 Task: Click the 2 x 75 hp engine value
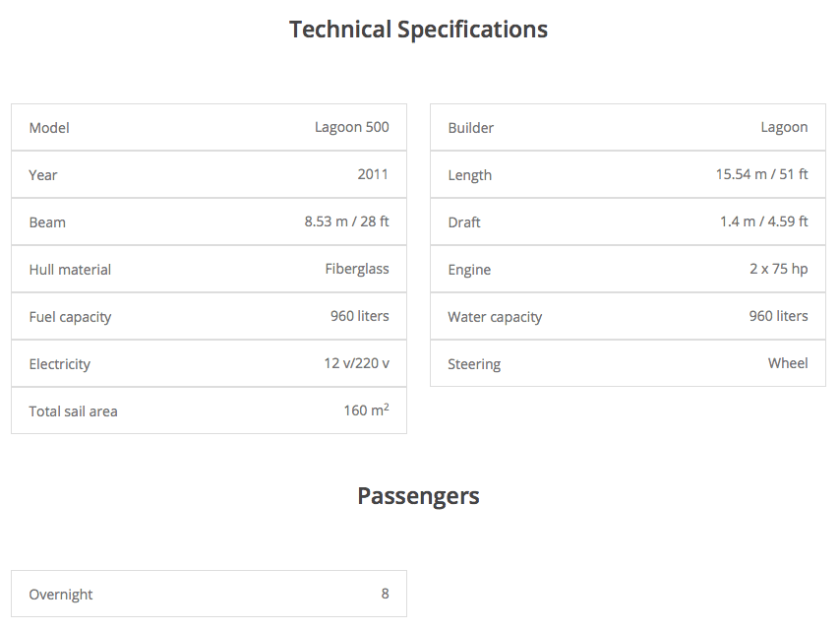point(778,269)
